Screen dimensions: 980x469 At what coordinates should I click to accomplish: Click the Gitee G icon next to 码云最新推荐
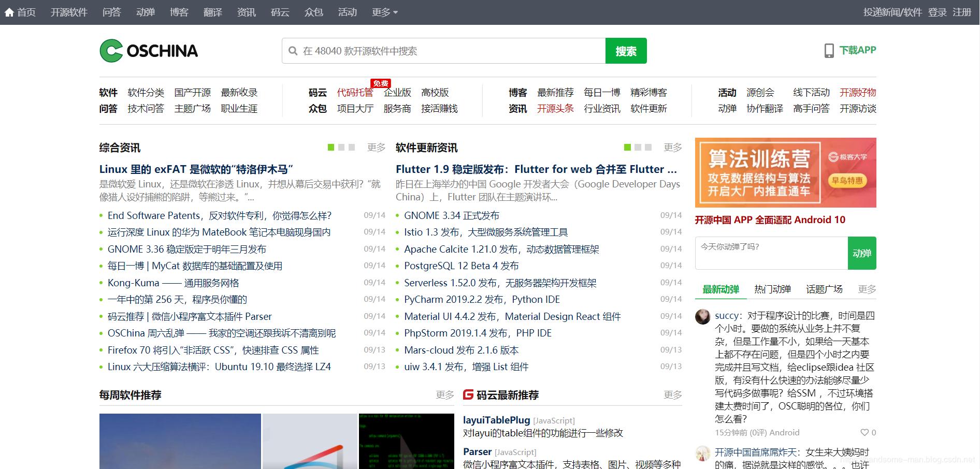pyautogui.click(x=467, y=395)
